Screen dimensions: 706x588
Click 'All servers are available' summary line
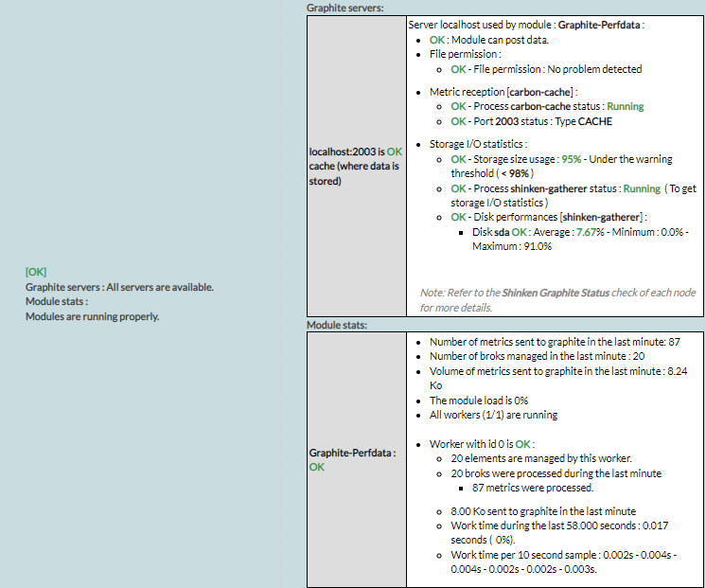coord(119,287)
